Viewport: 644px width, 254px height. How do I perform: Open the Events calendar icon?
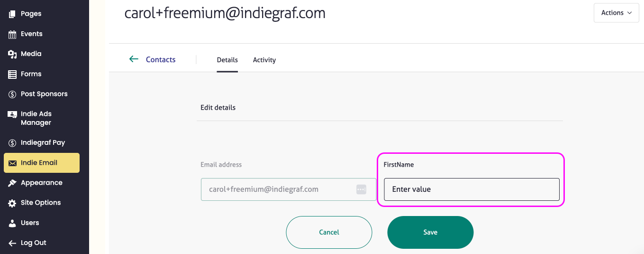point(12,34)
